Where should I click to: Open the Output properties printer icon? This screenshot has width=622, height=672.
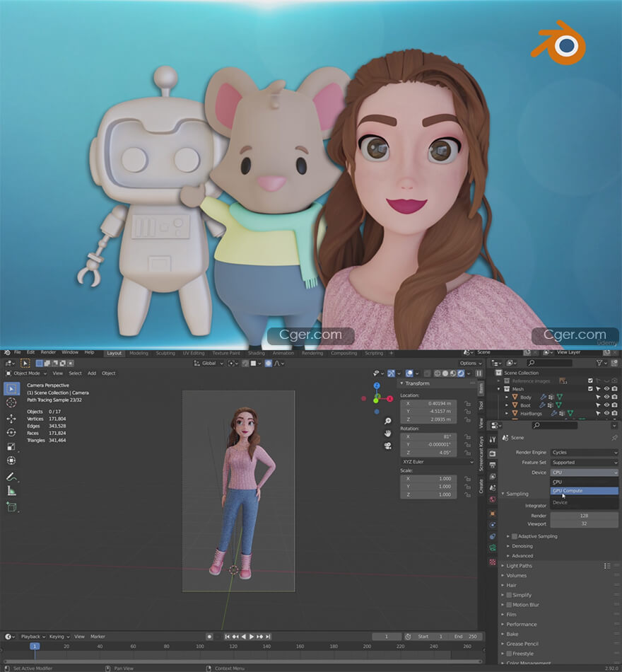pos(493,465)
